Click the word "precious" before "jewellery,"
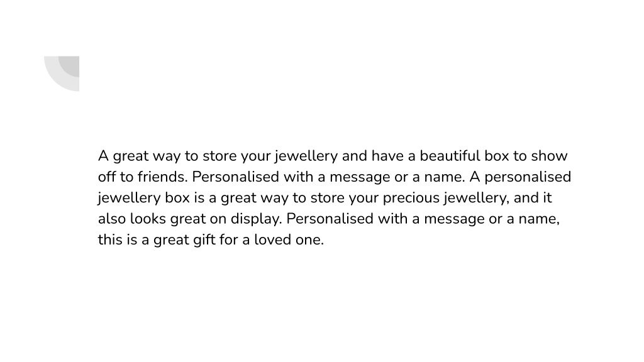 [411, 198]
